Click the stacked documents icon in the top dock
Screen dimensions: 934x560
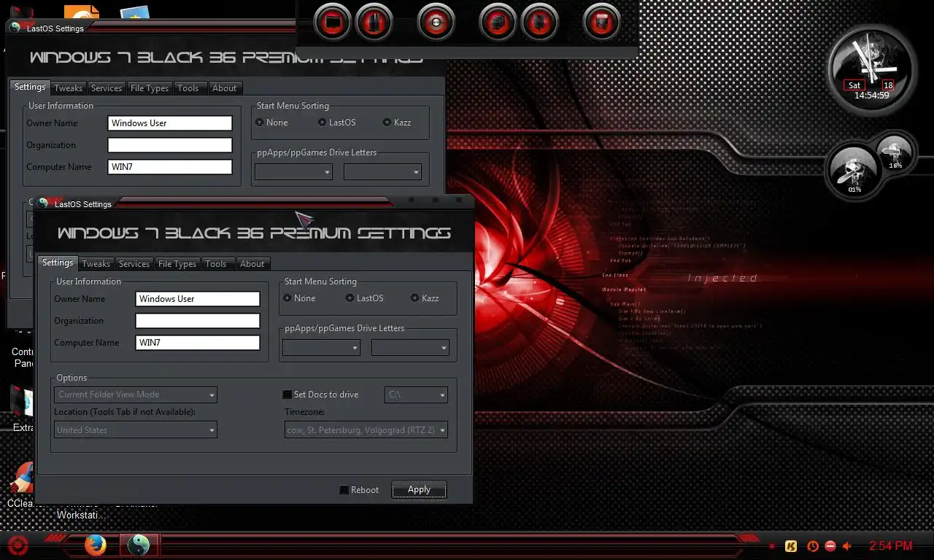[498, 23]
